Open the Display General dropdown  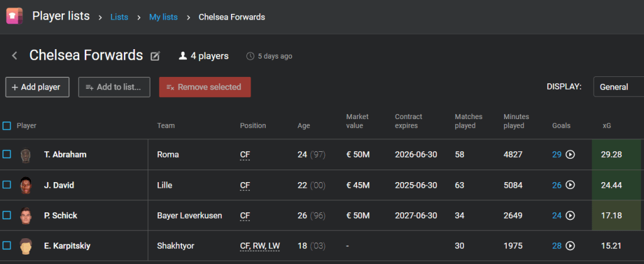618,87
